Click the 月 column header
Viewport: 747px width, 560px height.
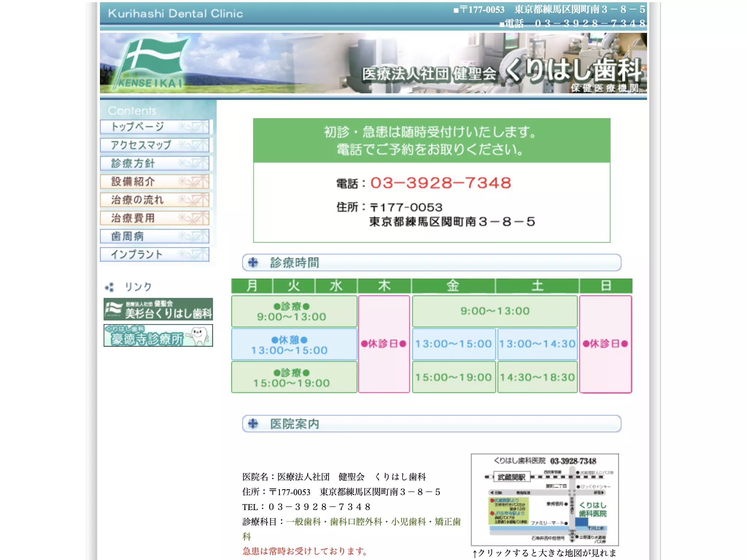(252, 286)
